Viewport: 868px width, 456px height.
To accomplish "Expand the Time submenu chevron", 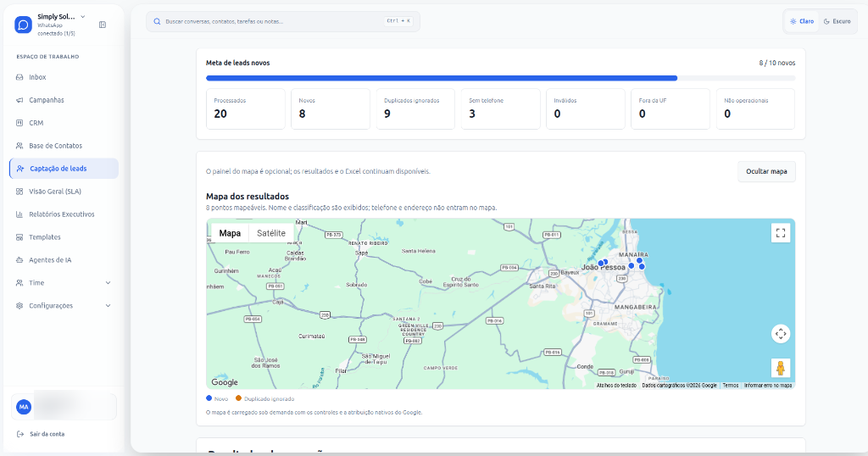I will [x=108, y=283].
